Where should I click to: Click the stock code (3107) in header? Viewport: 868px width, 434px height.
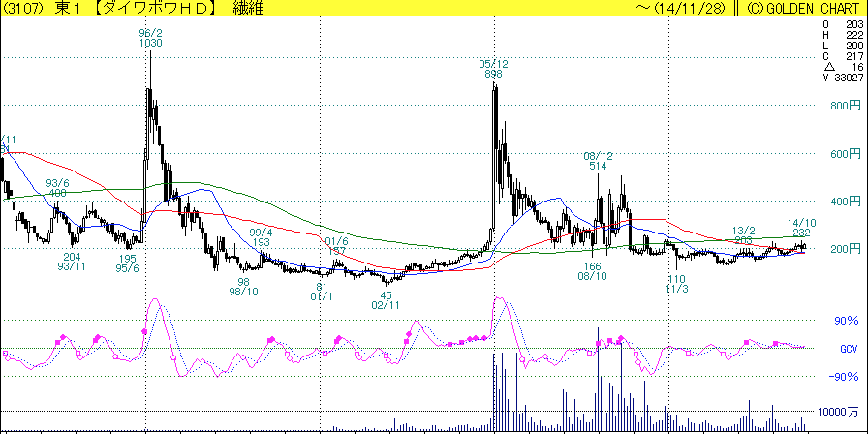(24, 9)
